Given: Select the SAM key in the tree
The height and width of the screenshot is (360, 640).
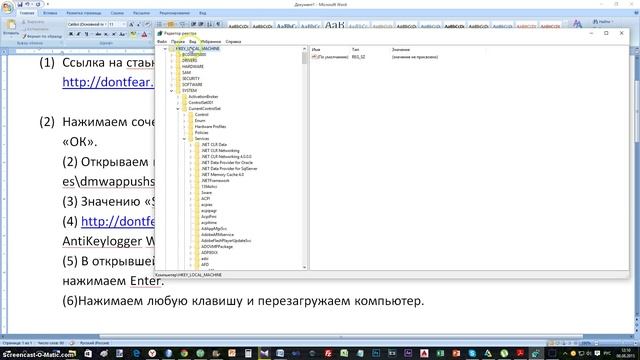Looking at the screenshot, I should 186,73.
